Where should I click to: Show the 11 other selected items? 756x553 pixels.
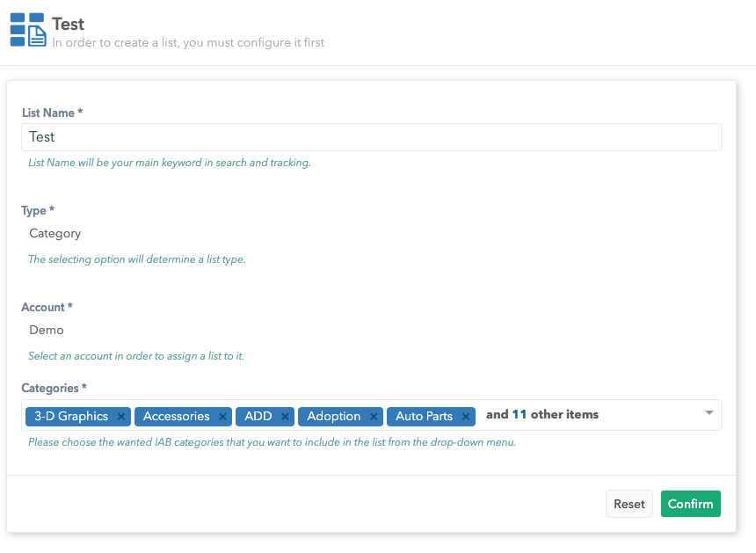[542, 415]
